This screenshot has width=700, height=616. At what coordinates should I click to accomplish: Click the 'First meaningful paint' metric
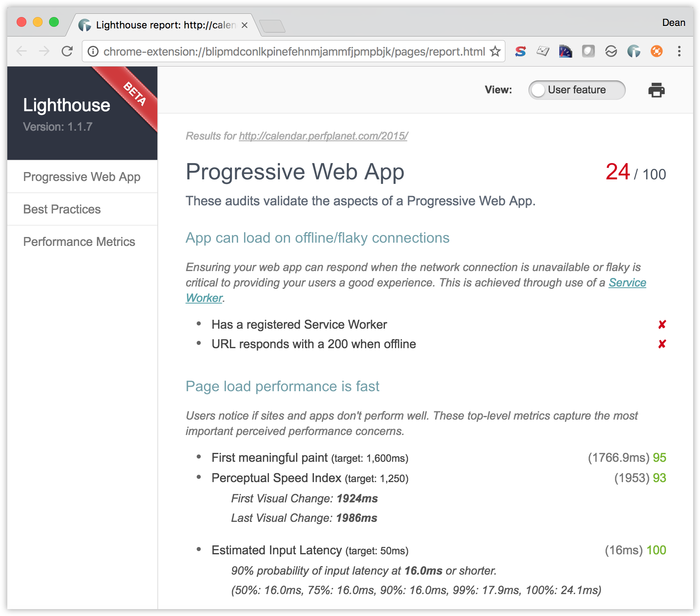tap(310, 458)
